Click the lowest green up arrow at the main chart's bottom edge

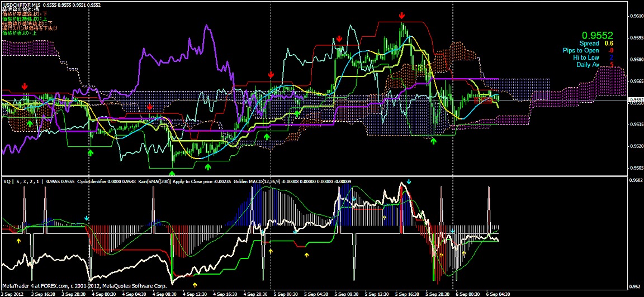(172, 174)
